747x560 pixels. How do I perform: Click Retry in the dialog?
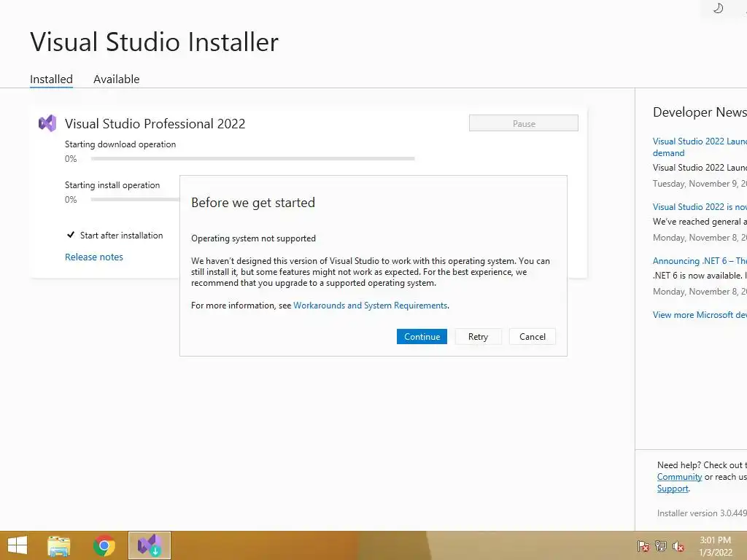point(478,337)
